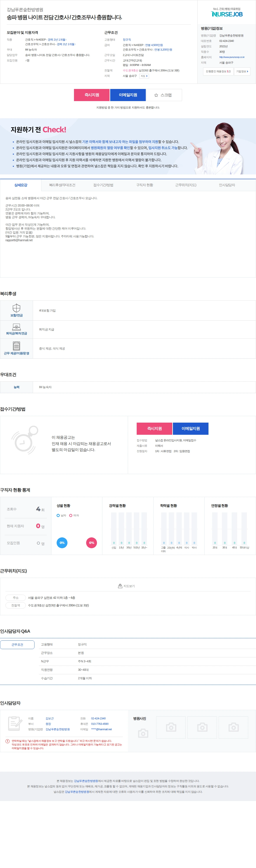Click email rapport6@hanmail.net in description
Screen dimensions: 256x868
[x=19, y=240]
